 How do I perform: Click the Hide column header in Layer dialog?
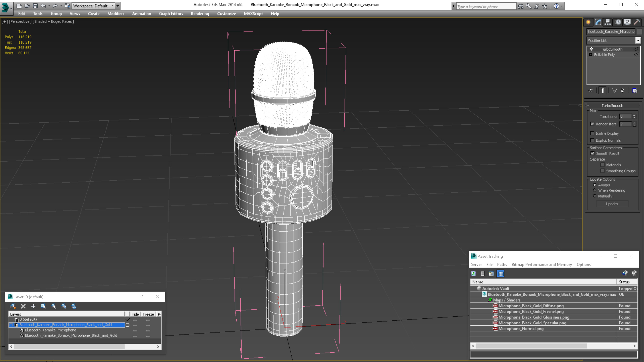click(x=135, y=314)
